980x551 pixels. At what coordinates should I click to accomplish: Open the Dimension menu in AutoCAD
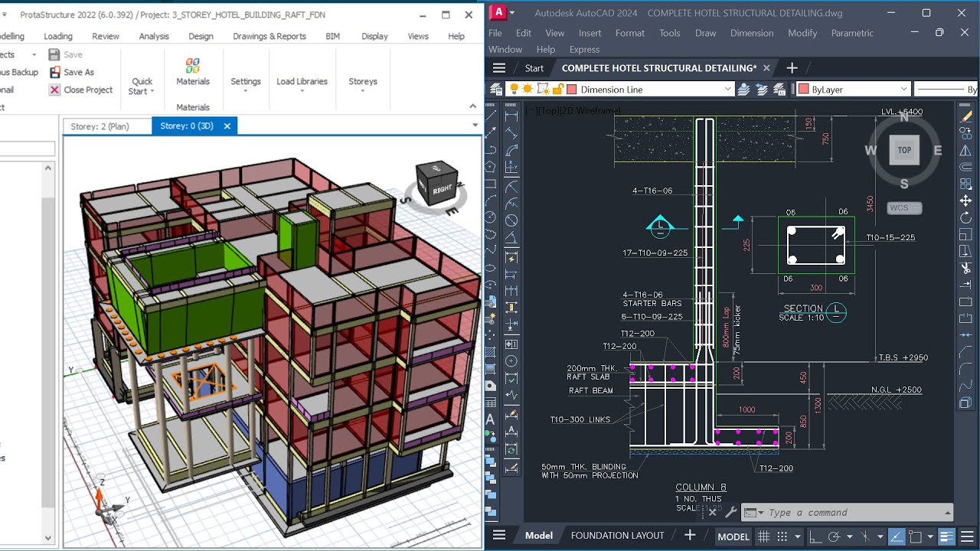click(752, 33)
